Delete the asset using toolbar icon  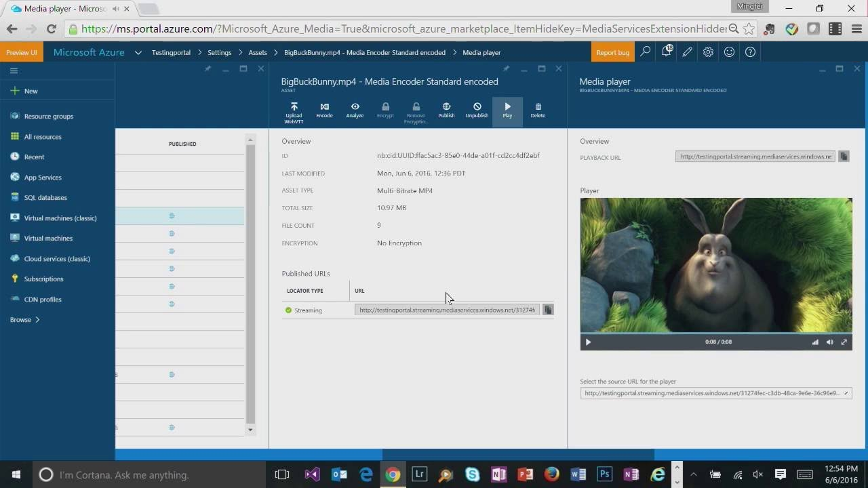coord(538,110)
